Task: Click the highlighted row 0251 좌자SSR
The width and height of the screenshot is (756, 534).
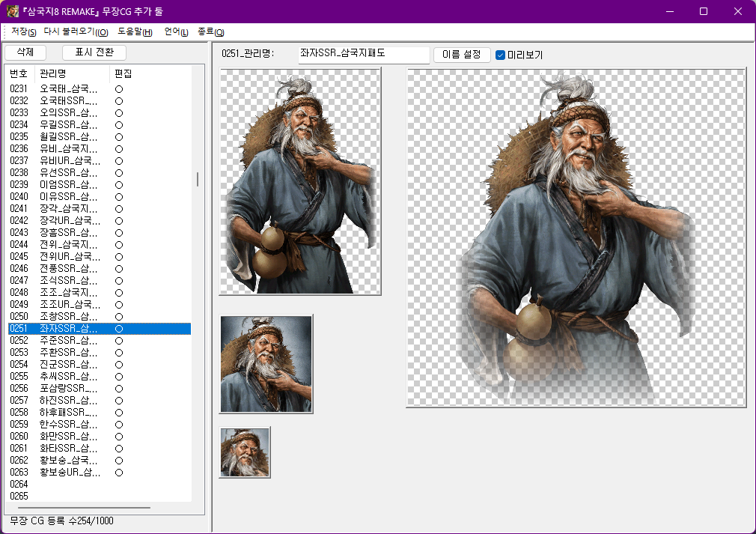Action: [100, 329]
